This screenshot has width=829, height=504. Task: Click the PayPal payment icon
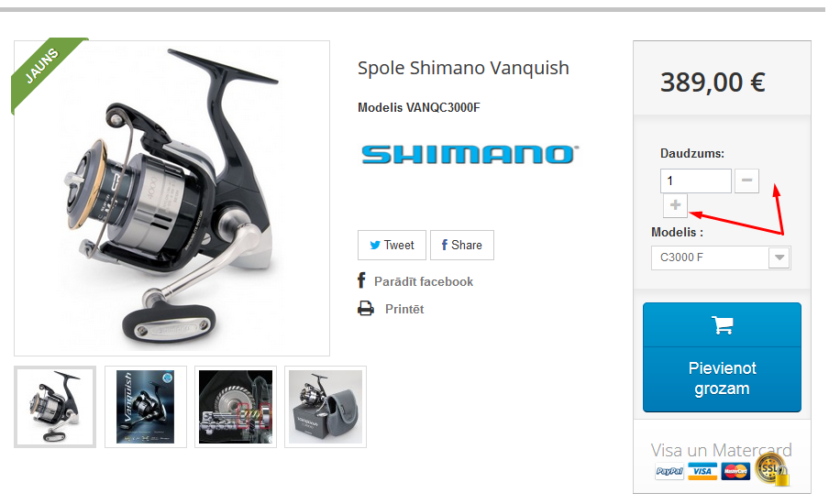(669, 471)
